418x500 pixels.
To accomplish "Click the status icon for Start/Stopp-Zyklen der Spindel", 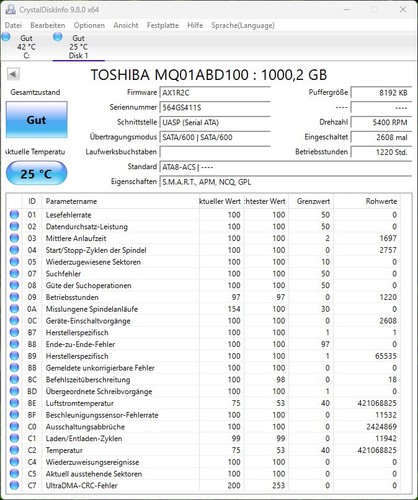I will pyautogui.click(x=14, y=250).
